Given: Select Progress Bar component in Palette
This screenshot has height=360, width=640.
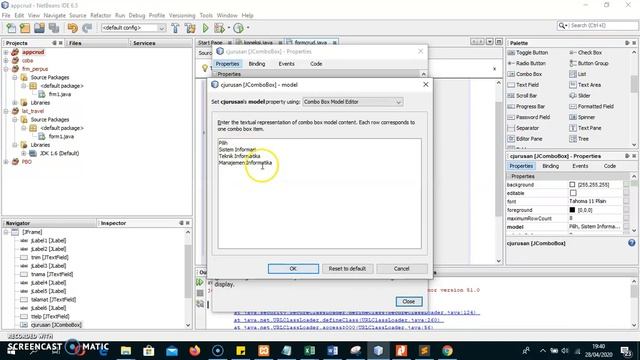Looking at the screenshot, I should click(x=527, y=107).
